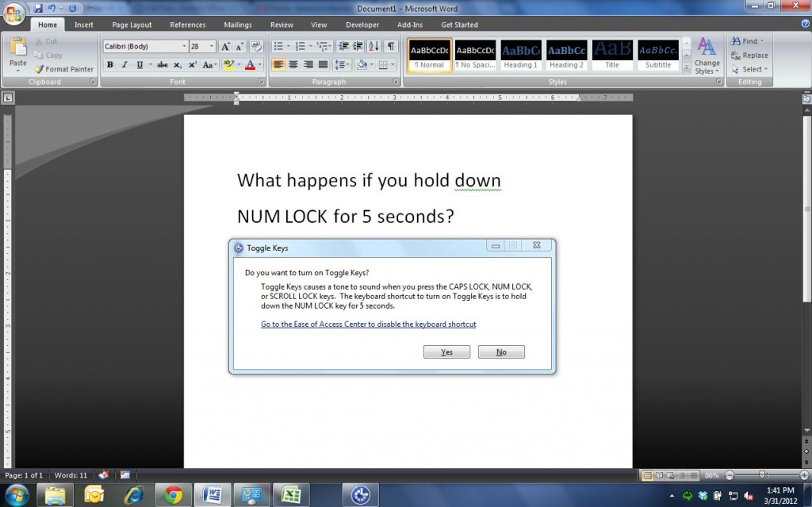Toggle Bold formatting
The height and width of the screenshot is (507, 812).
(x=109, y=65)
